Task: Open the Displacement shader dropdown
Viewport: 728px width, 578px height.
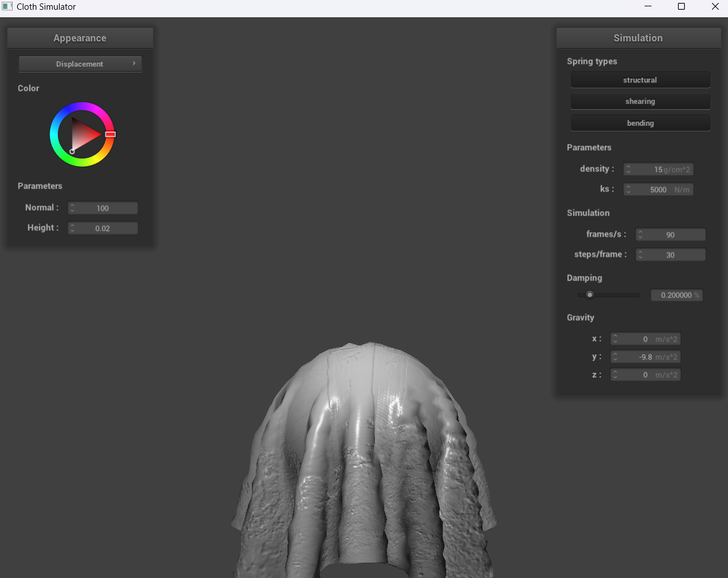Action: click(x=80, y=64)
